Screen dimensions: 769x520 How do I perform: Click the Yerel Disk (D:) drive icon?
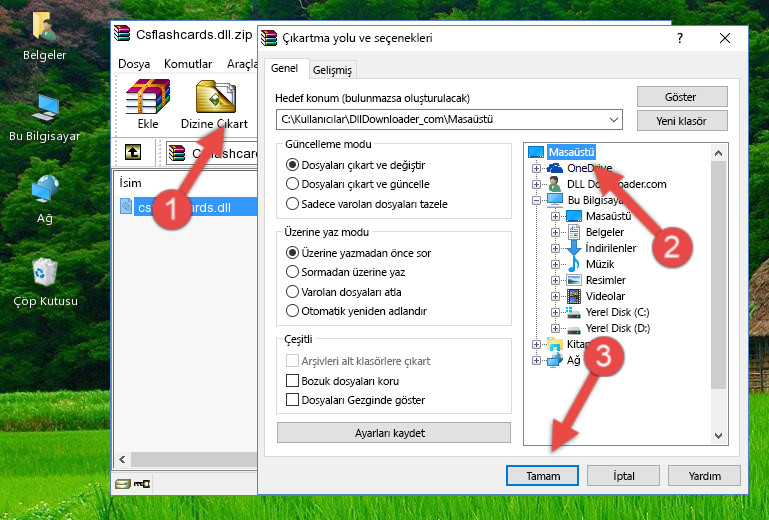pyautogui.click(x=573, y=329)
